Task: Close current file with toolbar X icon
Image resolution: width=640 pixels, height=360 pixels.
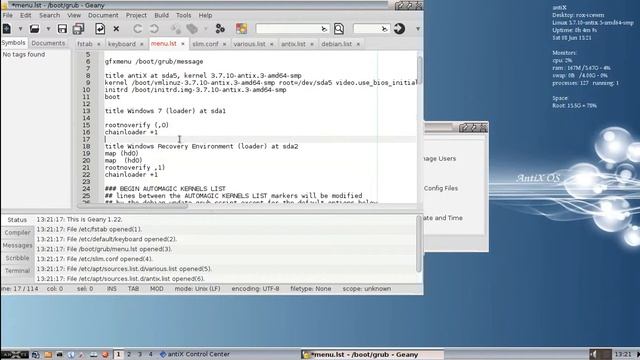Action: click(x=116, y=29)
